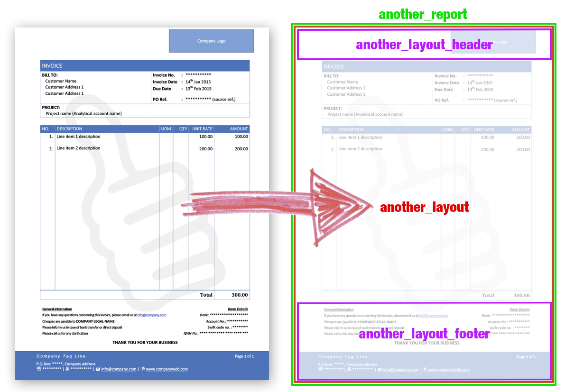Click info@company.com link in left blue footer
Screen dimensions: 565x392
[x=118, y=369]
